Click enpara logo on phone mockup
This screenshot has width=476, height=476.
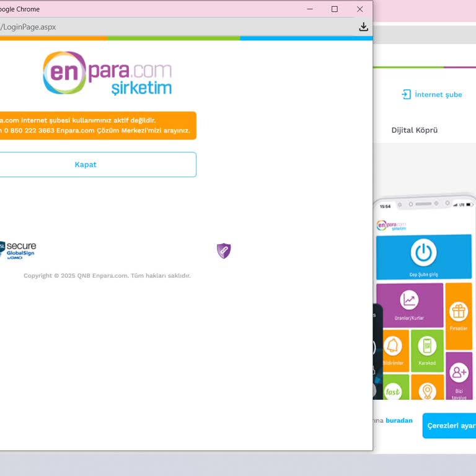(391, 225)
